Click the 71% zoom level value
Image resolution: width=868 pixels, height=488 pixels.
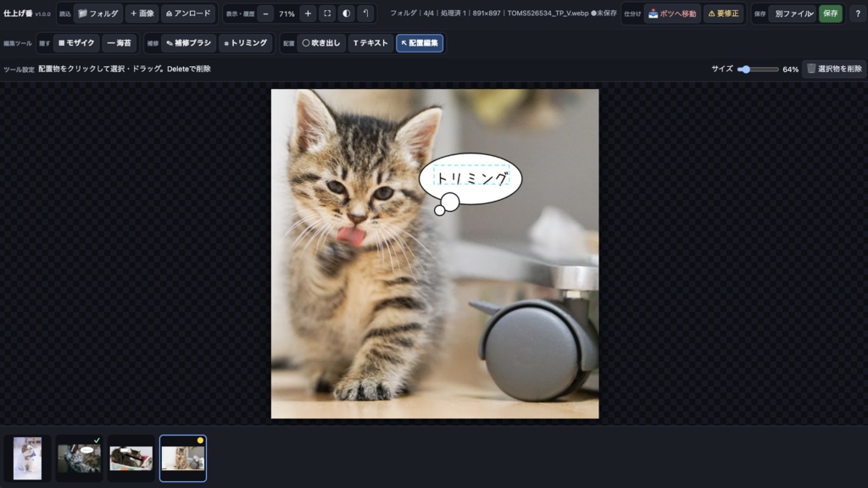click(287, 14)
